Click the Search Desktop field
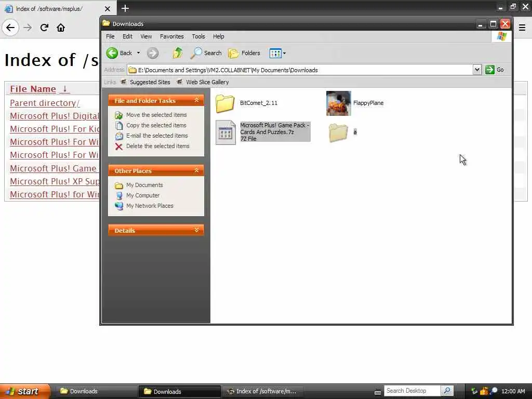 pyautogui.click(x=412, y=391)
